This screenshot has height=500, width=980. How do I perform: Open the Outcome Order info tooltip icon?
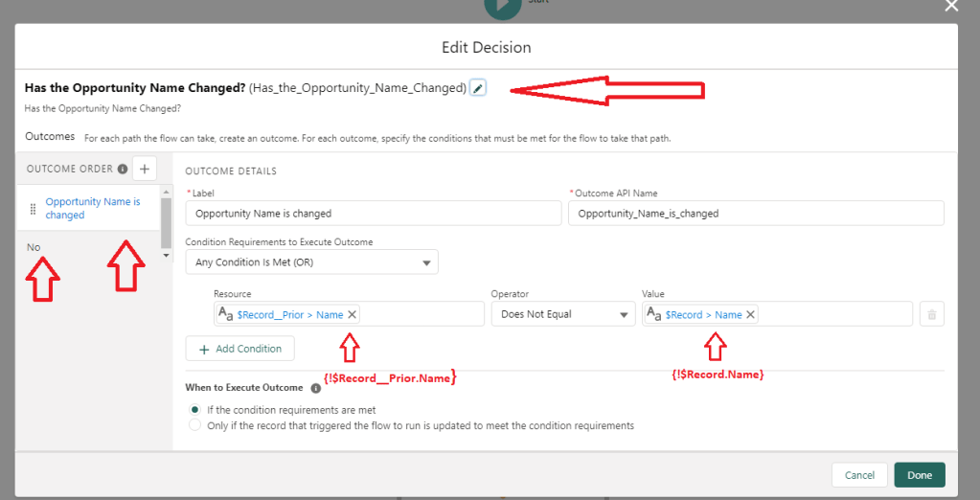pyautogui.click(x=123, y=170)
